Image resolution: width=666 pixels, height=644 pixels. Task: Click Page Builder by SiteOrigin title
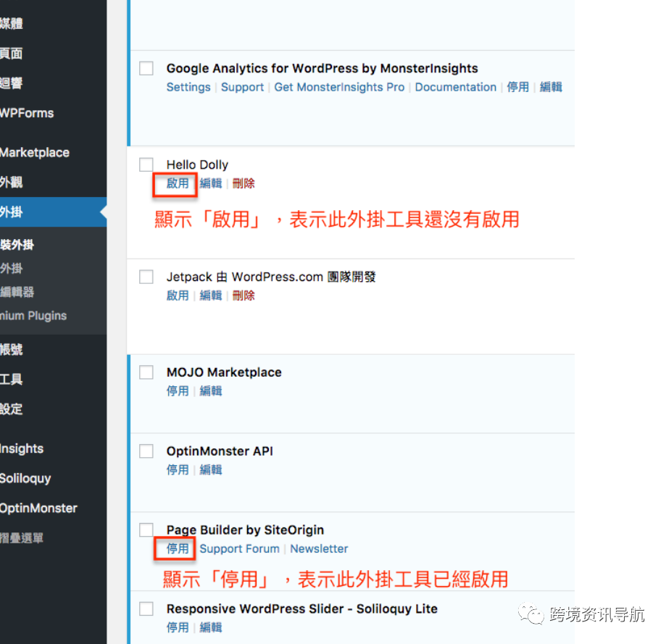(245, 530)
